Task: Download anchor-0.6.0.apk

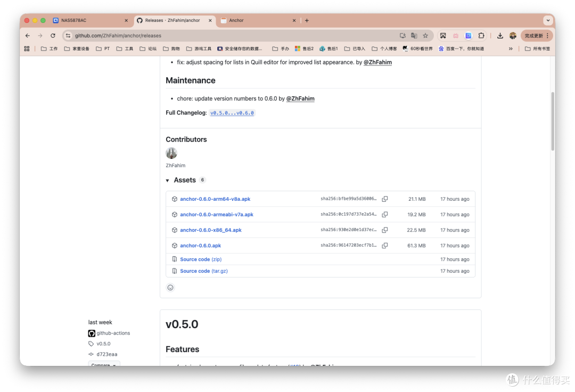Action: [200, 246]
